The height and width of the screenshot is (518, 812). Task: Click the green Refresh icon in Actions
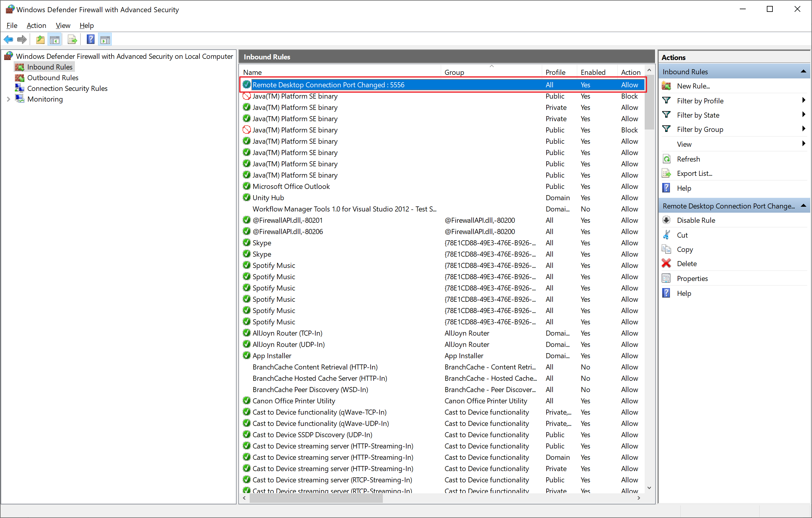(x=666, y=159)
